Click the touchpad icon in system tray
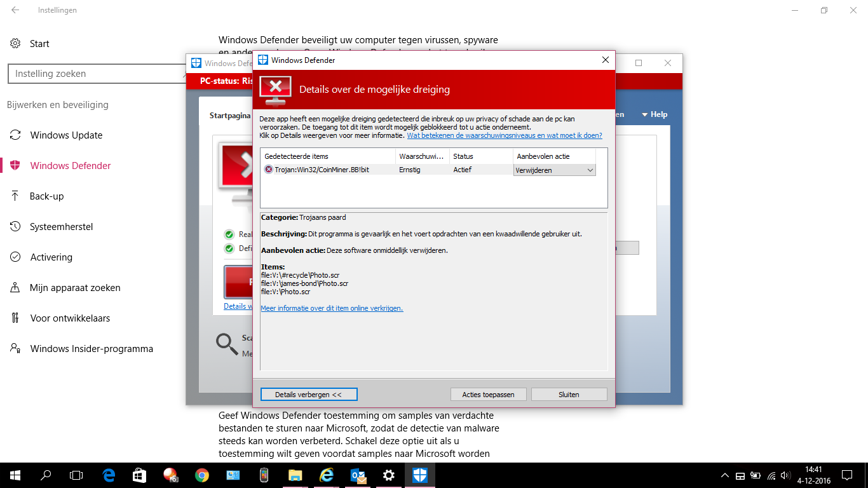 pyautogui.click(x=740, y=475)
